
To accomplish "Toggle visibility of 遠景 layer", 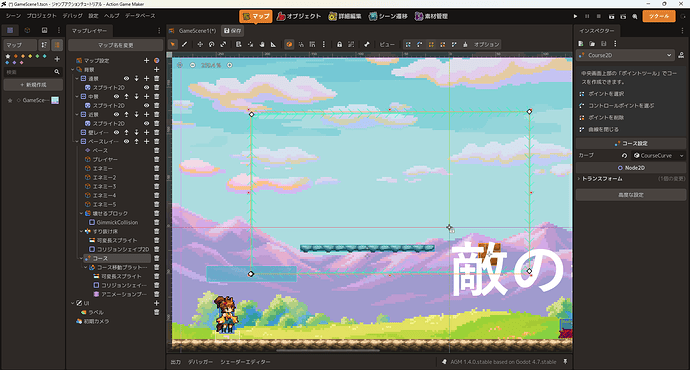I will pyautogui.click(x=126, y=78).
